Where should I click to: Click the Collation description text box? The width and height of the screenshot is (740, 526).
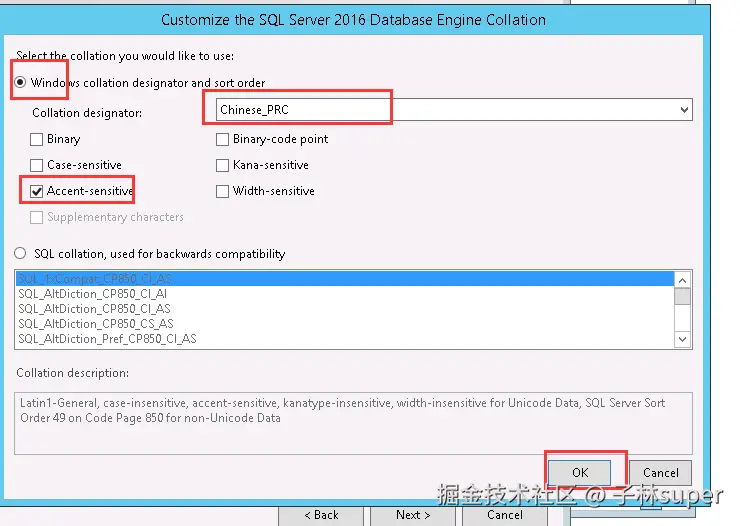pyautogui.click(x=353, y=423)
